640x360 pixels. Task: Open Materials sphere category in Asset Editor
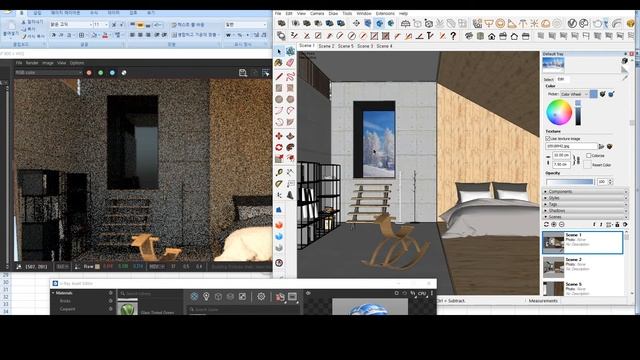pyautogui.click(x=194, y=297)
